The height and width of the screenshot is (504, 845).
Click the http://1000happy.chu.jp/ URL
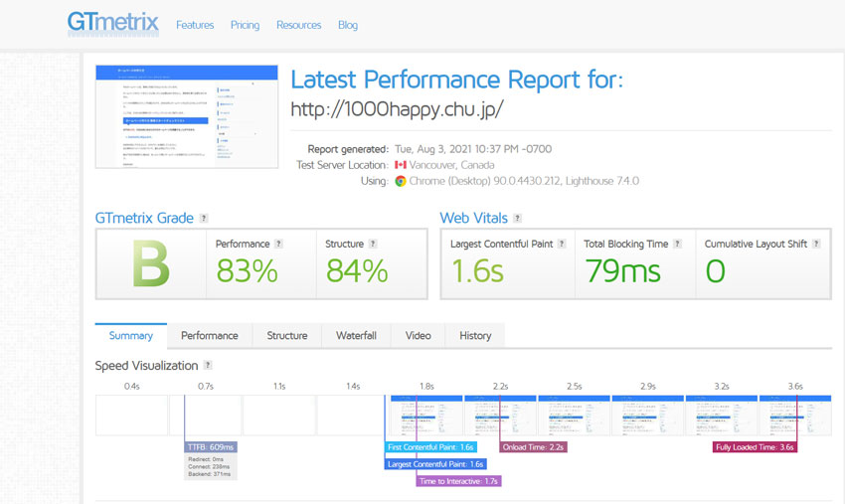coord(397,109)
